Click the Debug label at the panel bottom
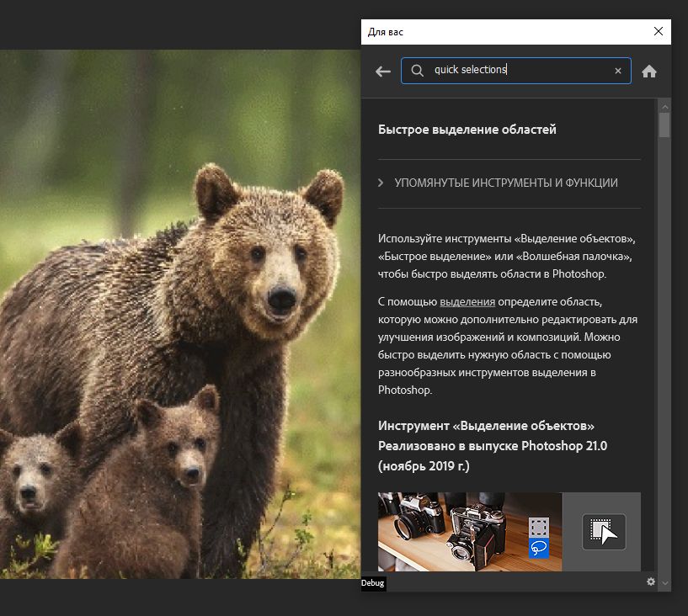 click(x=371, y=582)
